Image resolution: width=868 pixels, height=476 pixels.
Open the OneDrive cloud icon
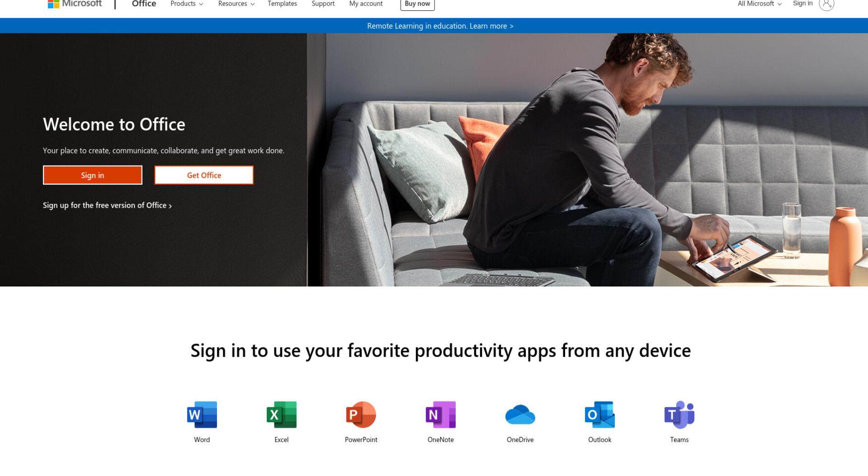[x=520, y=414]
